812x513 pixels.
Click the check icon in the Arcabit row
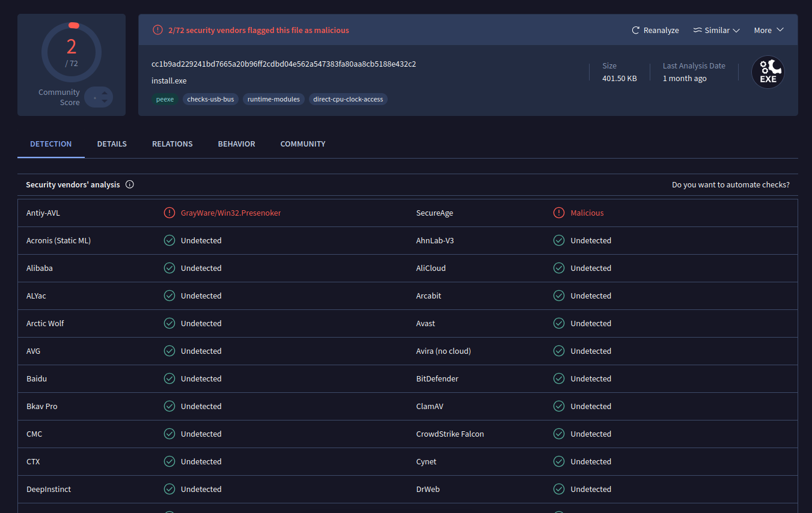tap(559, 296)
